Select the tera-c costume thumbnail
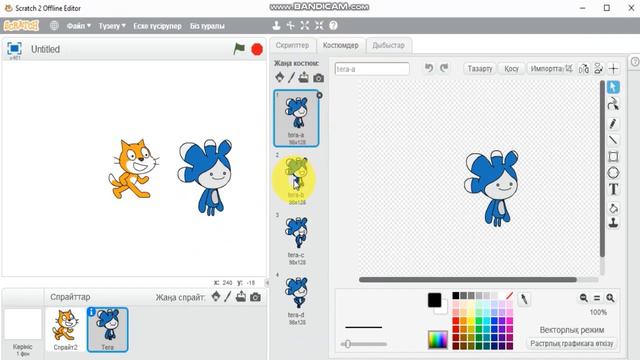This screenshot has height=360, width=640. click(296, 240)
